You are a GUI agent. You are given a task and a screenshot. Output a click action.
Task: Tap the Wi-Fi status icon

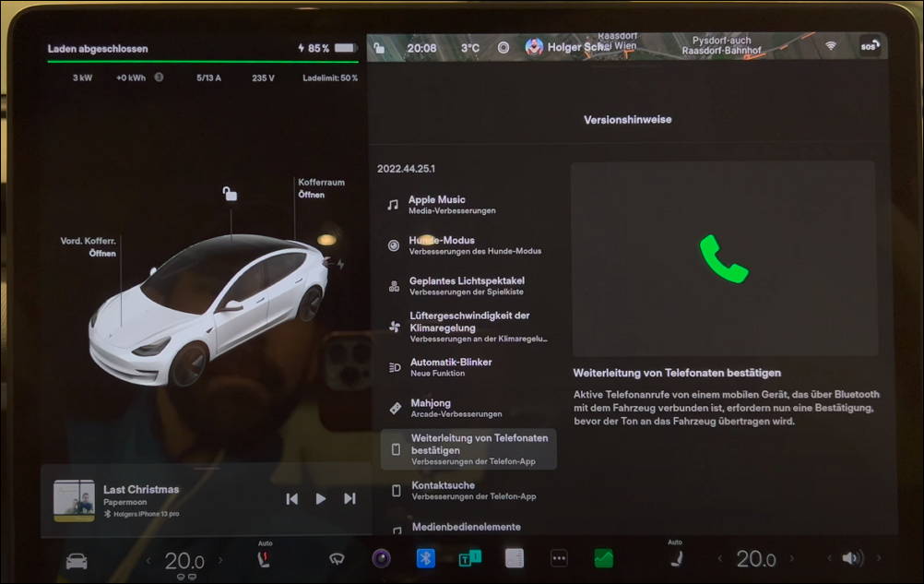pyautogui.click(x=830, y=46)
